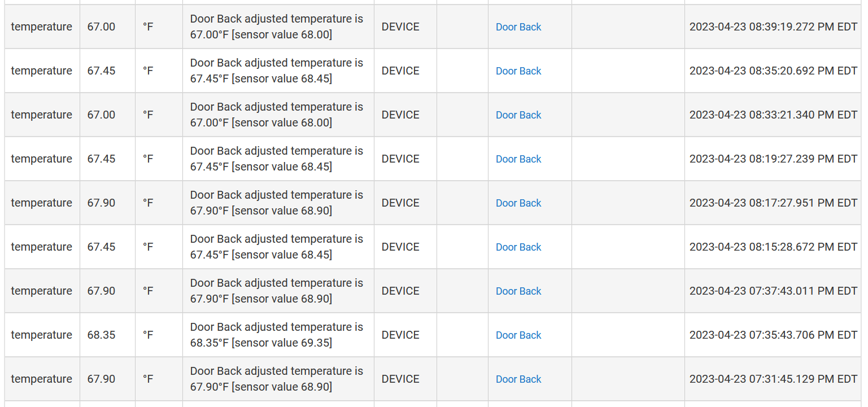868x407 pixels.
Task: Click the 67.45 value in 08:15:28 PM row
Action: (102, 247)
